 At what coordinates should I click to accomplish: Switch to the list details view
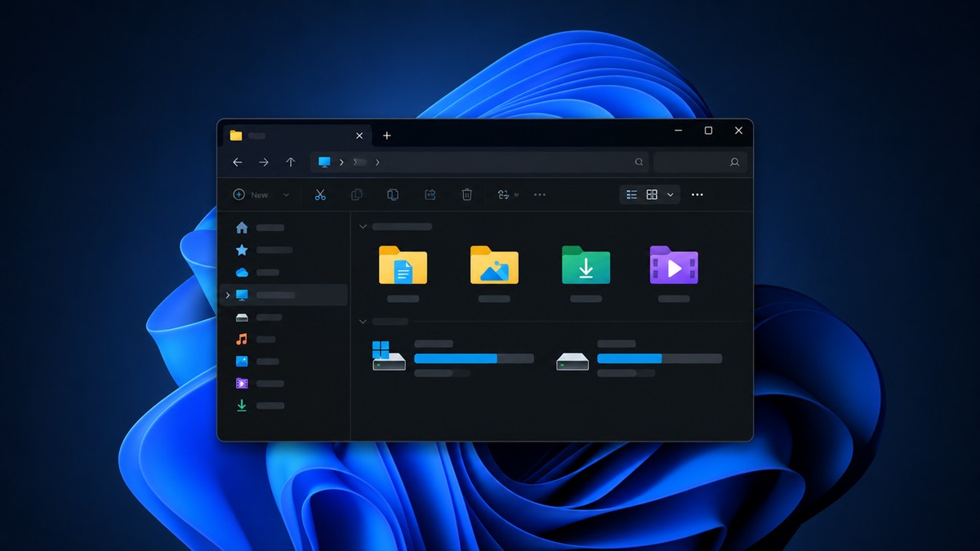coord(631,194)
